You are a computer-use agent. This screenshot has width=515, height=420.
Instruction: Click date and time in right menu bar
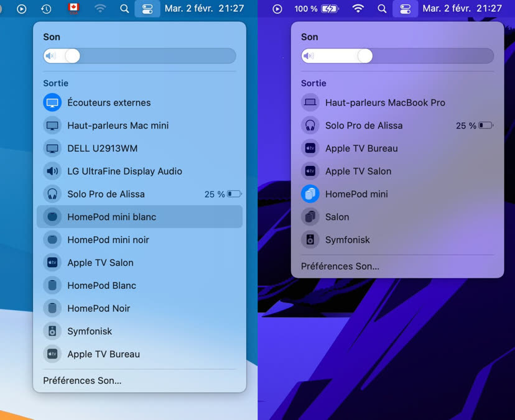(x=462, y=9)
